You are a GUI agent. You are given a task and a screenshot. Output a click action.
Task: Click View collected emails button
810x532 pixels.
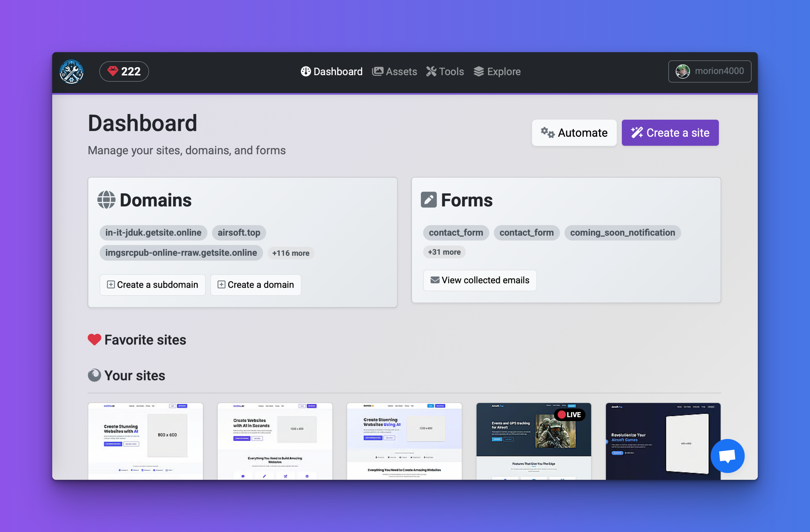pos(480,280)
